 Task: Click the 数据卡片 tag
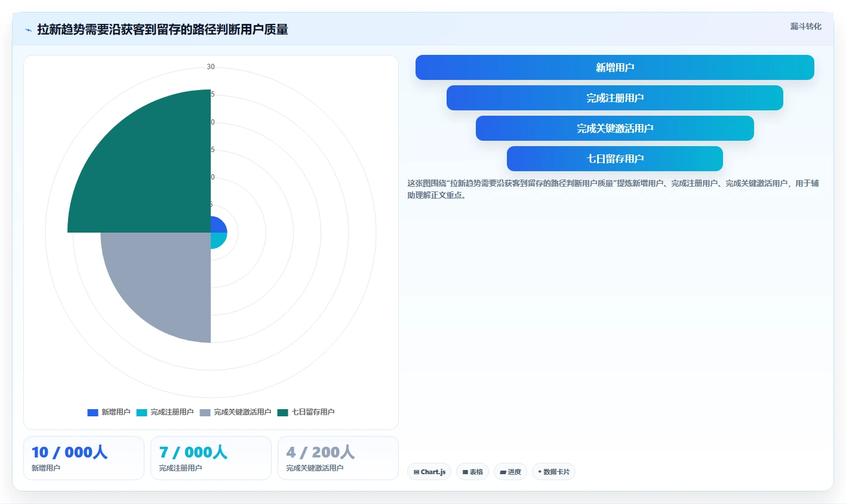tap(553, 472)
